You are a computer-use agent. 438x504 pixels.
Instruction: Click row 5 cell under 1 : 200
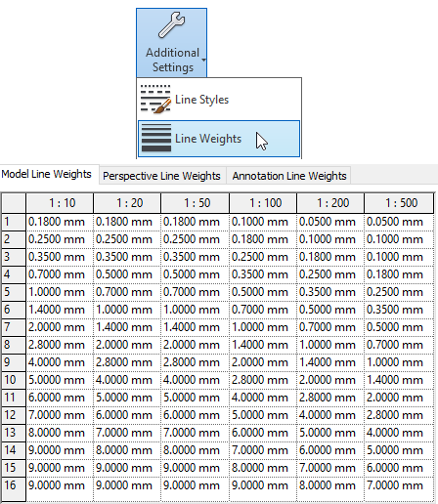click(330, 292)
